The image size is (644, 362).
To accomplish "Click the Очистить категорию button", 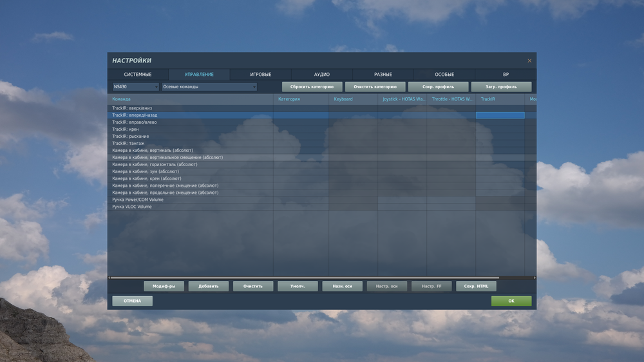I will [375, 87].
